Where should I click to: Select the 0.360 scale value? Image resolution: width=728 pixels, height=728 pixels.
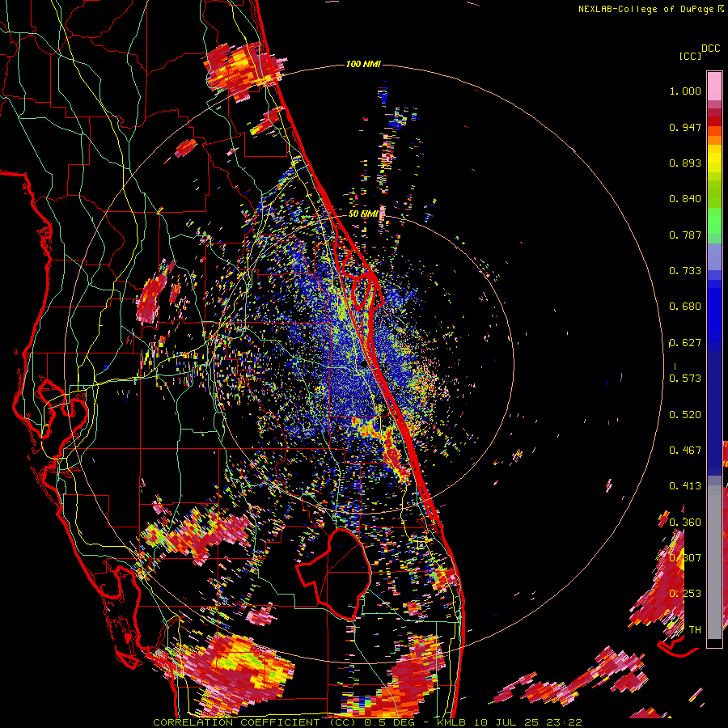tap(685, 523)
